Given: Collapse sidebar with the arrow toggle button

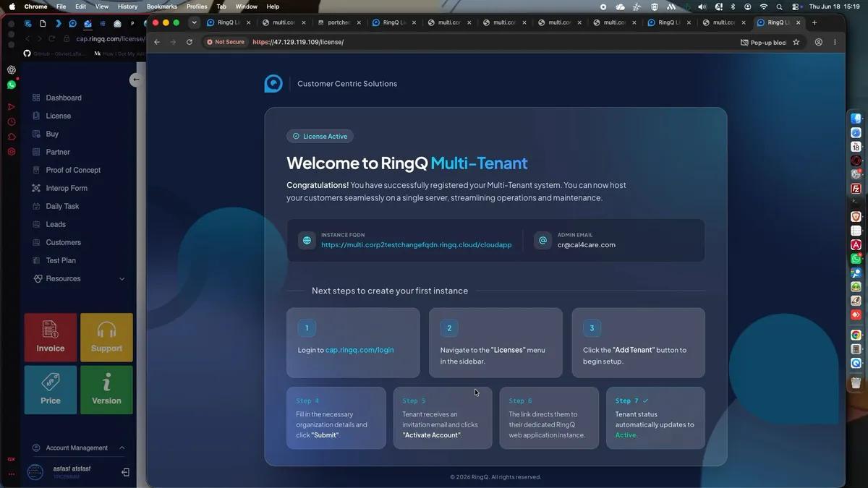Looking at the screenshot, I should 135,80.
